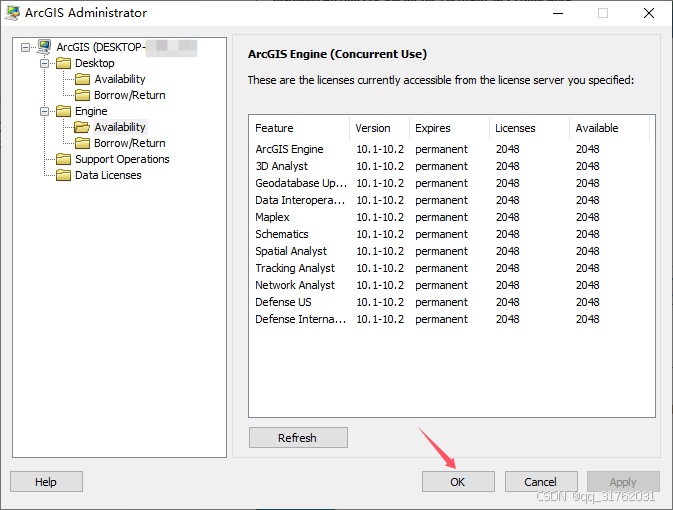Click permanent in the Network Analyst row
The width and height of the screenshot is (673, 510).
click(x=441, y=285)
